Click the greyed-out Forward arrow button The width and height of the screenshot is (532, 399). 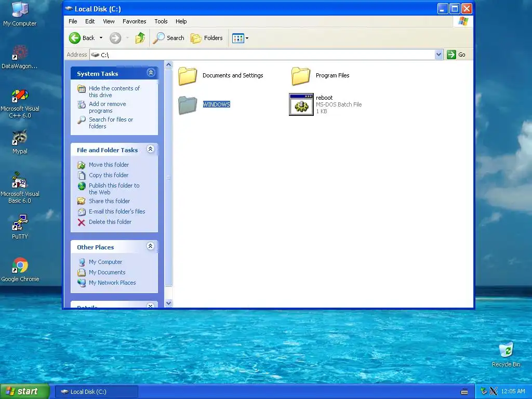tap(115, 38)
